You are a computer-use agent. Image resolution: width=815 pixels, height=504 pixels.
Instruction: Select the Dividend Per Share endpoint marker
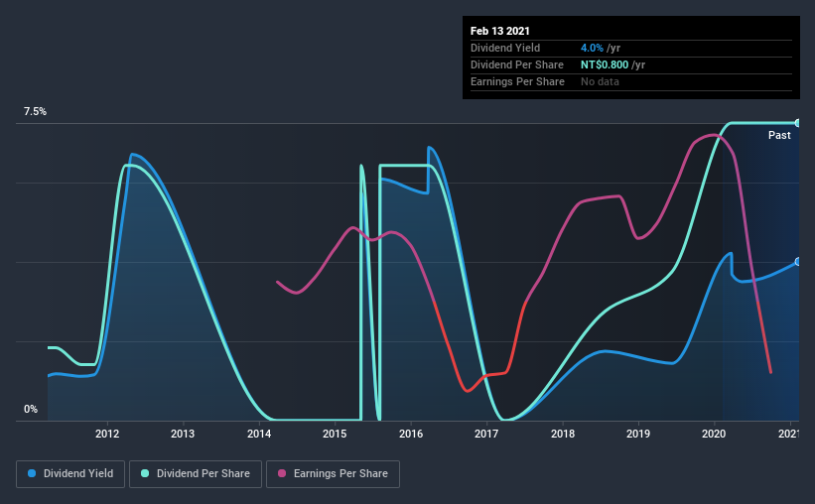[798, 123]
